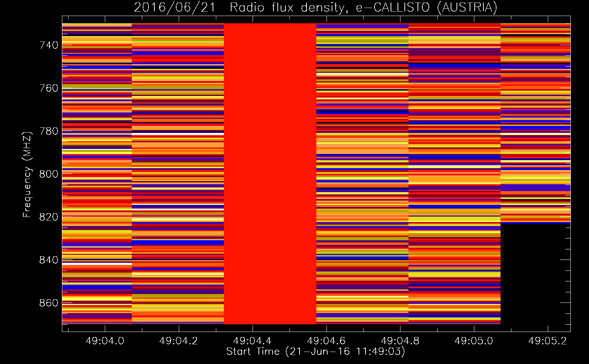589x364 pixels.
Task: Click the plot title '2016/06/21 Radio flux density'
Action: tap(315, 8)
